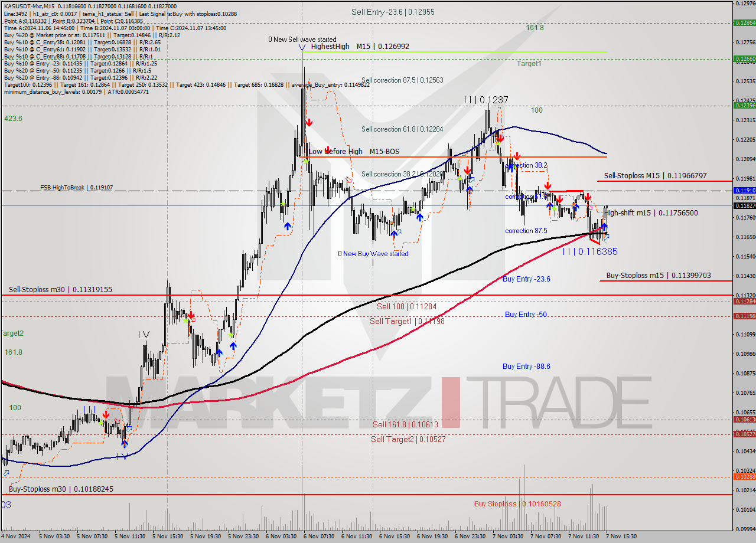
Task: Select the '0 New Buy Wave started' annotation
Action: coord(373,254)
